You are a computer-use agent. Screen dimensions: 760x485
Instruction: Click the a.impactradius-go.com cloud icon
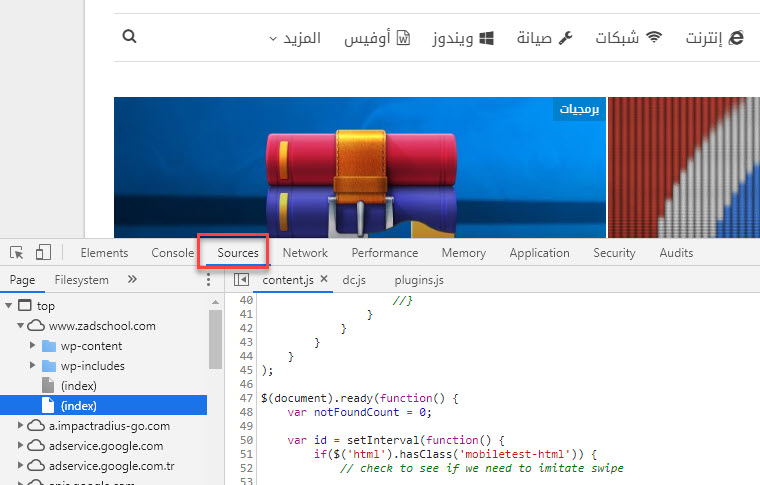click(x=36, y=426)
